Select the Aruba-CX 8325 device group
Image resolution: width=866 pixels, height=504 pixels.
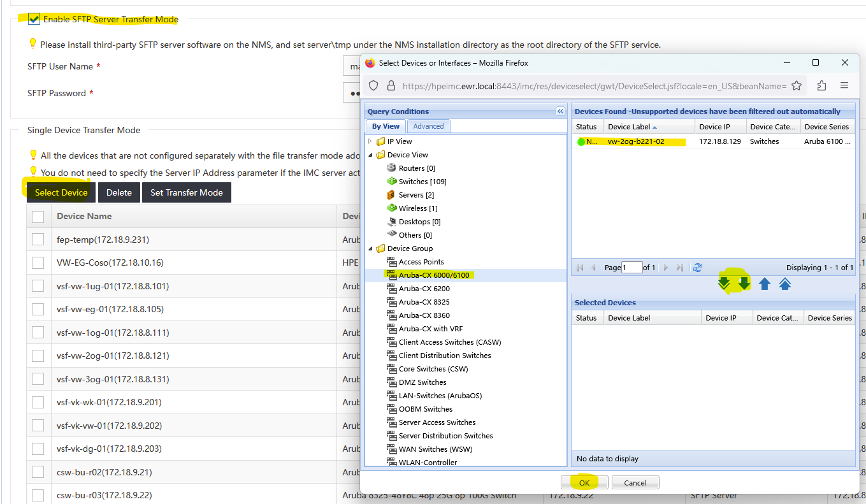(x=424, y=302)
